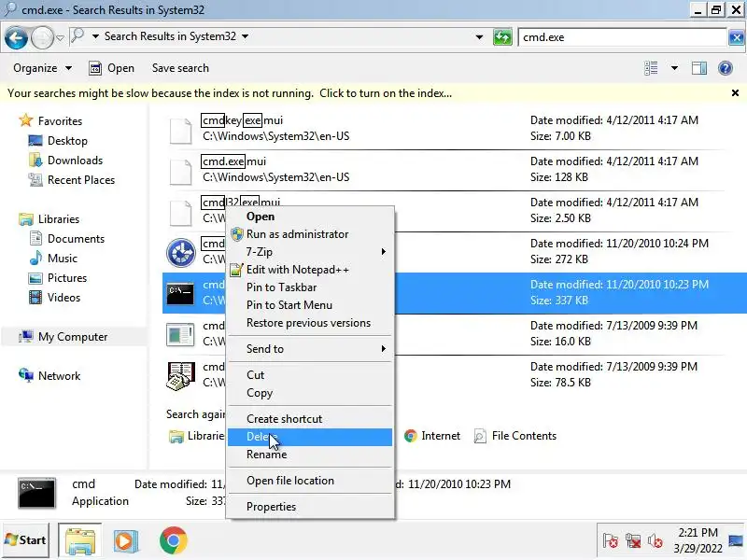The height and width of the screenshot is (560, 747).
Task: Select the black cmd console icon result
Action: [x=180, y=293]
